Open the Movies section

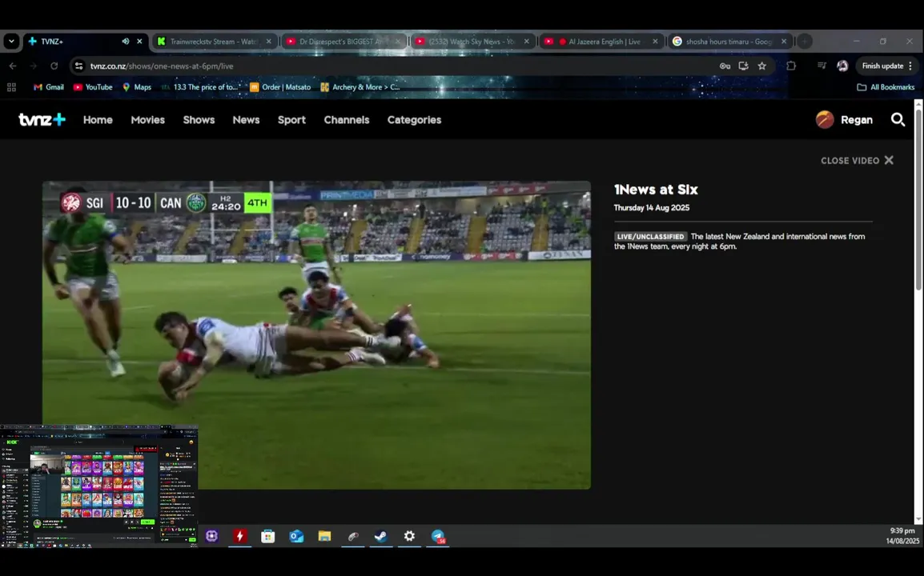click(x=148, y=119)
